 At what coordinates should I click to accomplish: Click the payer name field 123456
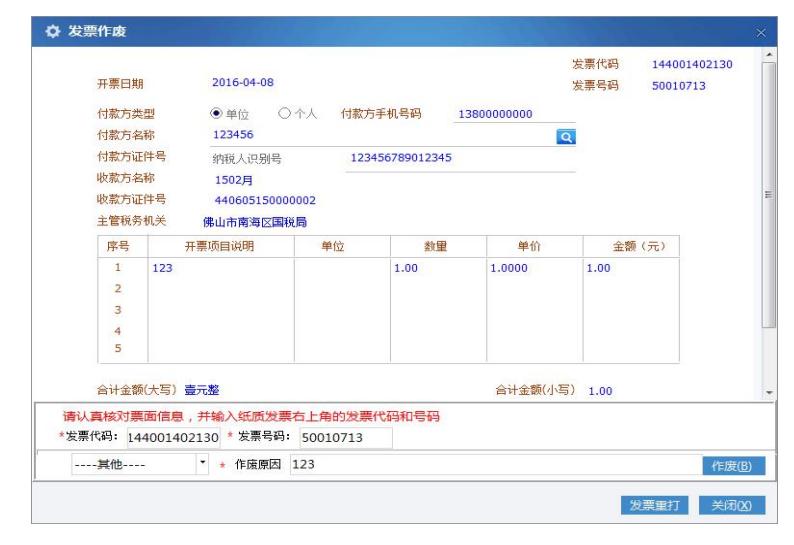click(383, 135)
